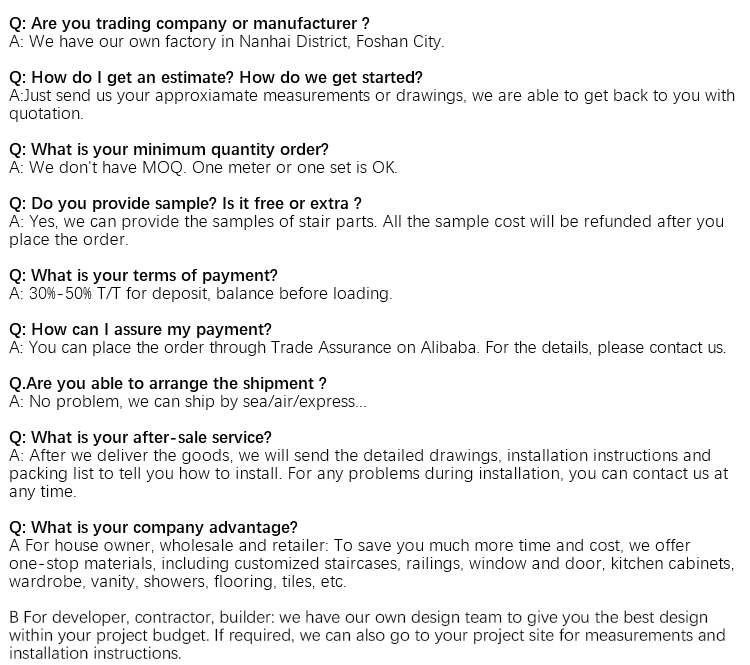Click the question about arranging the shipment
Image resolution: width=750 pixels, height=665 pixels.
pos(168,384)
